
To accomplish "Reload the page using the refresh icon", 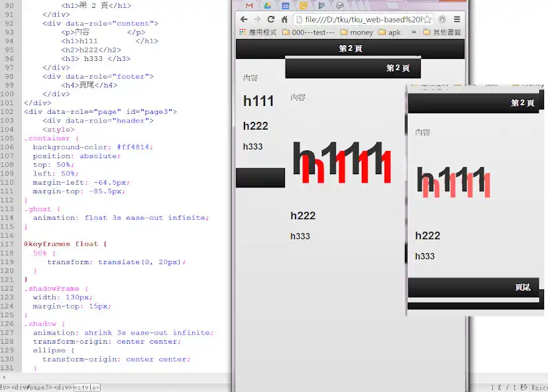I will pos(271,19).
